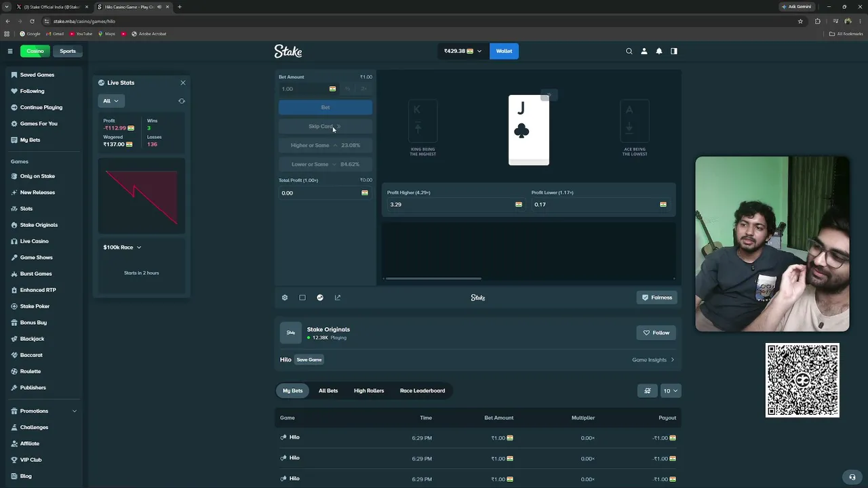Open the notifications bell
The height and width of the screenshot is (488, 868).
tap(659, 51)
